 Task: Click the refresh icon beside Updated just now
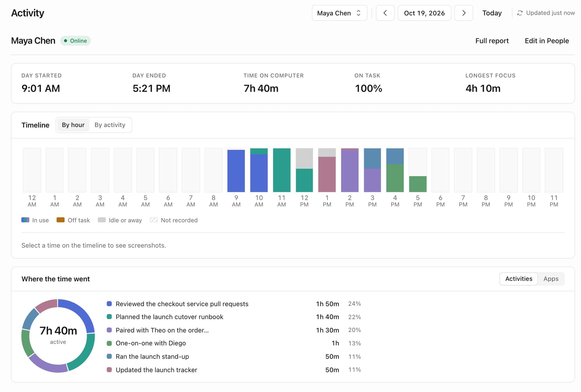pyautogui.click(x=520, y=13)
